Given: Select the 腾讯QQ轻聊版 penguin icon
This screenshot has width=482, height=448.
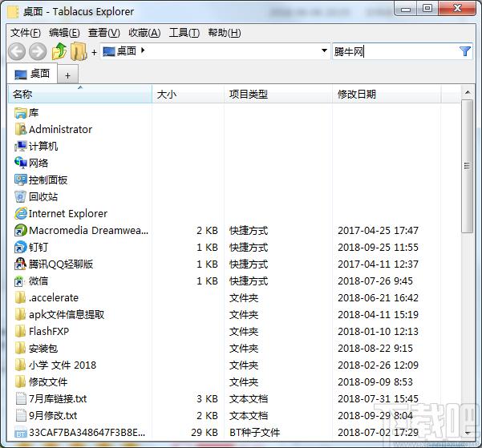Looking at the screenshot, I should tap(20, 264).
